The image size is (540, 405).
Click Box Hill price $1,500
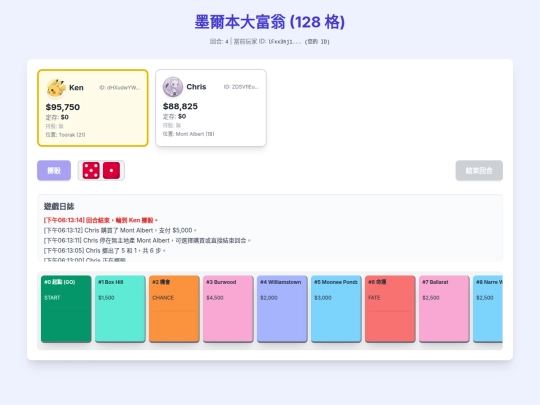click(106, 298)
